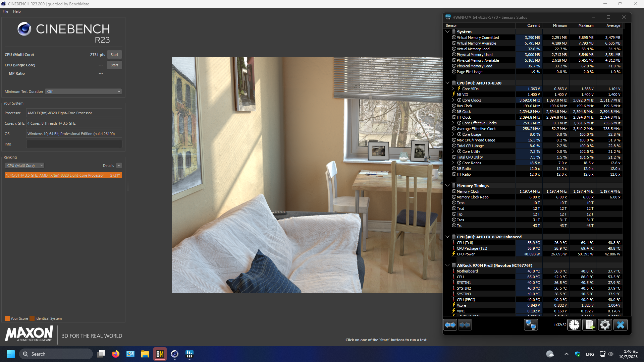The height and width of the screenshot is (362, 644).
Task: Show hidden system tray icons
Action: (567, 354)
